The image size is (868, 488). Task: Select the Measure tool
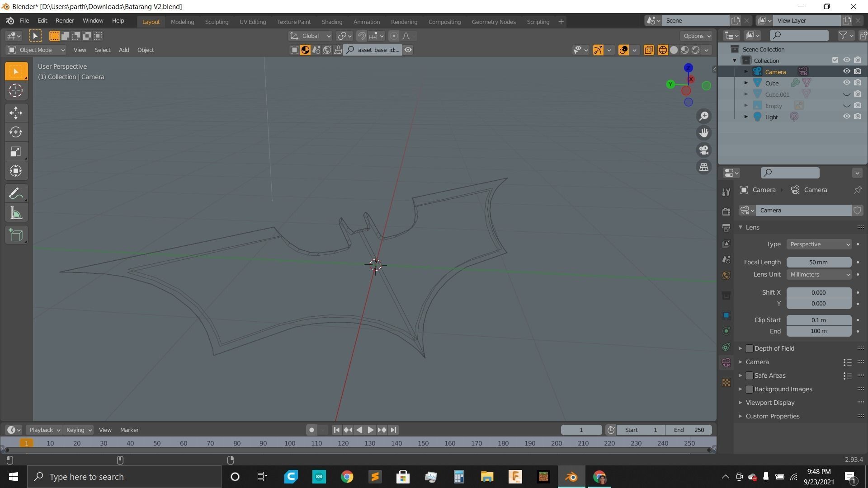click(16, 213)
